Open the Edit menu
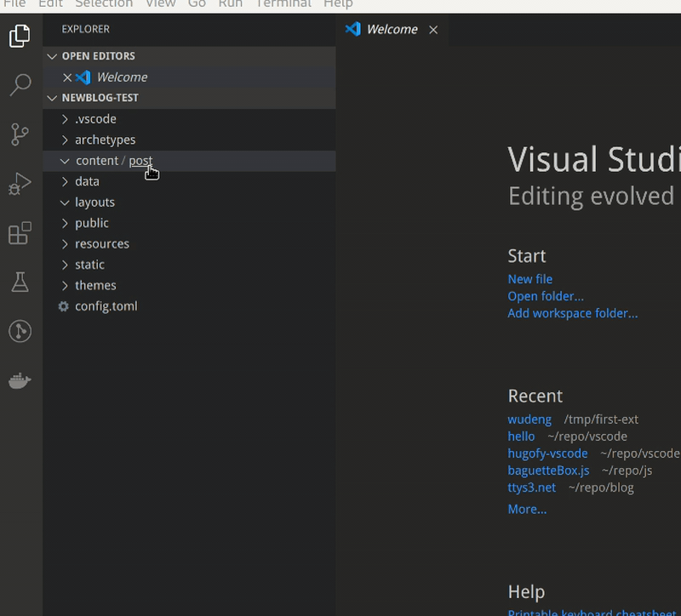The width and height of the screenshot is (681, 616). 50,4
